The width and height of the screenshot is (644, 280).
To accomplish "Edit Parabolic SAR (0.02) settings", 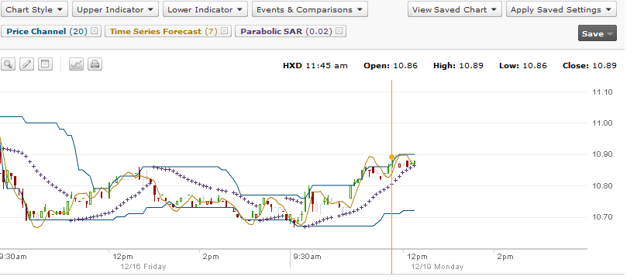I will coord(286,31).
